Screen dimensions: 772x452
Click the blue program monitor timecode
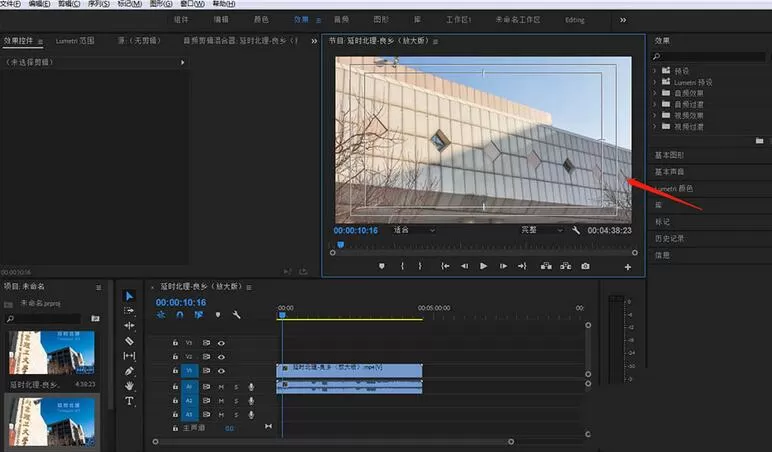click(355, 230)
